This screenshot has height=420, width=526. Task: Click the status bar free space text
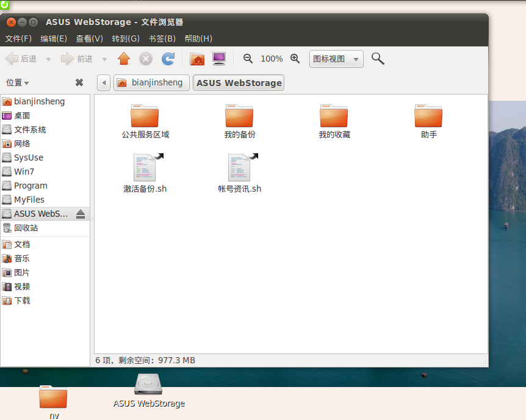[145, 360]
